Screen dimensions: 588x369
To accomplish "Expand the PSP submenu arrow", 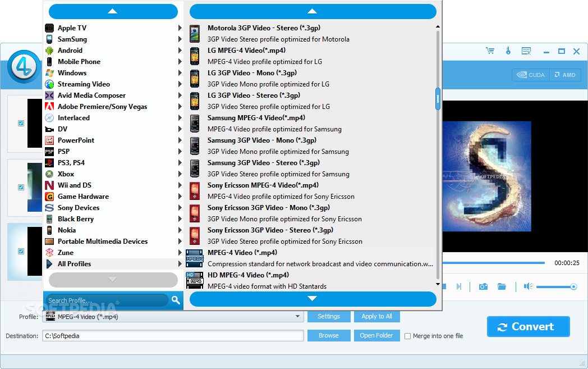I will click(x=180, y=152).
